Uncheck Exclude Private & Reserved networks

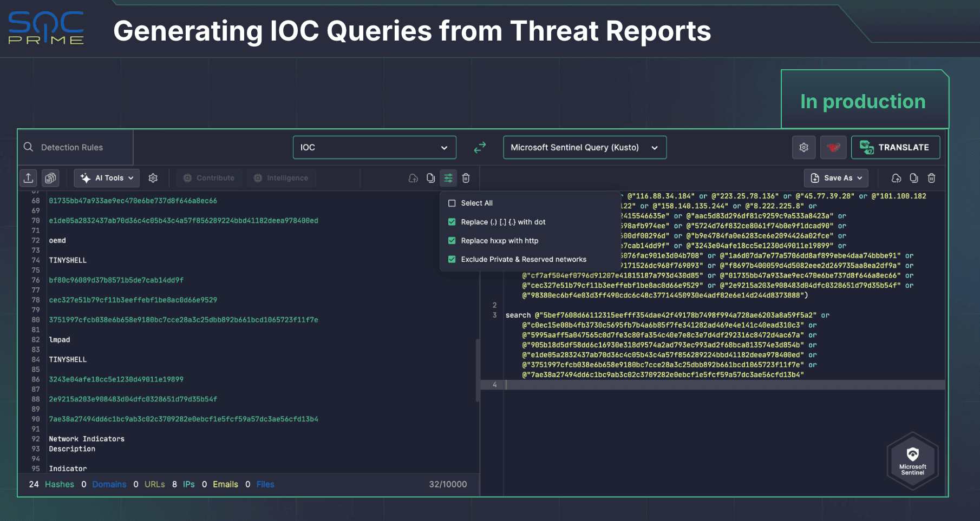[x=452, y=260]
